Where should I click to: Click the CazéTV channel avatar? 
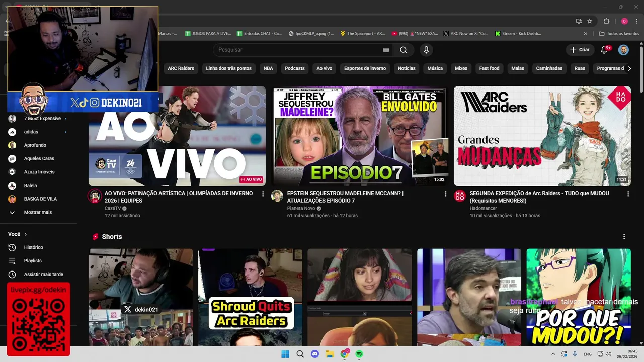(x=95, y=196)
